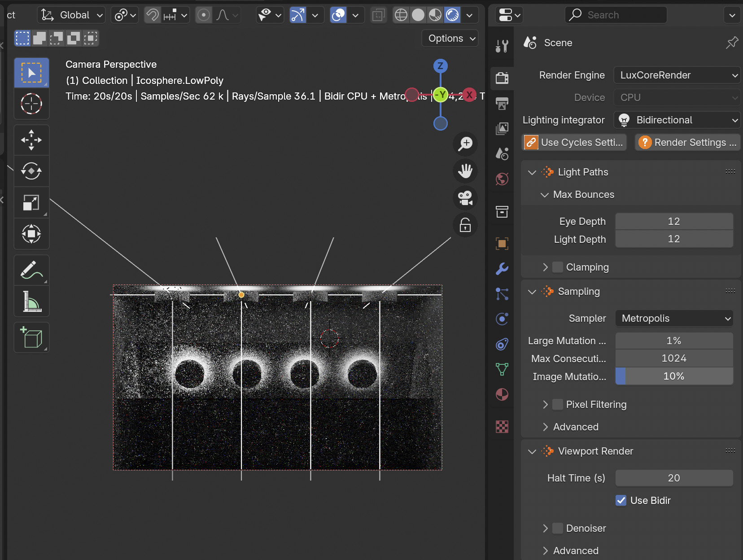Click the Use Cycles Settings button
Image resolution: width=743 pixels, height=560 pixels.
coord(575,142)
